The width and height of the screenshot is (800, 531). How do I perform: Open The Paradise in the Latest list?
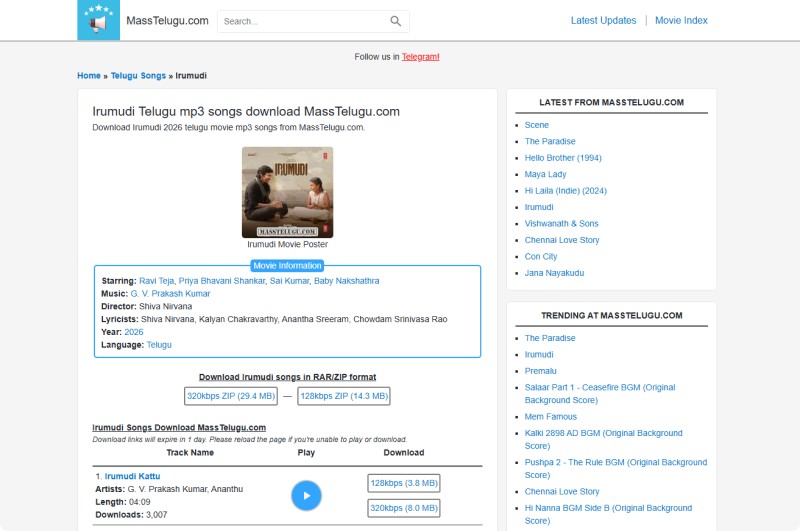549,141
